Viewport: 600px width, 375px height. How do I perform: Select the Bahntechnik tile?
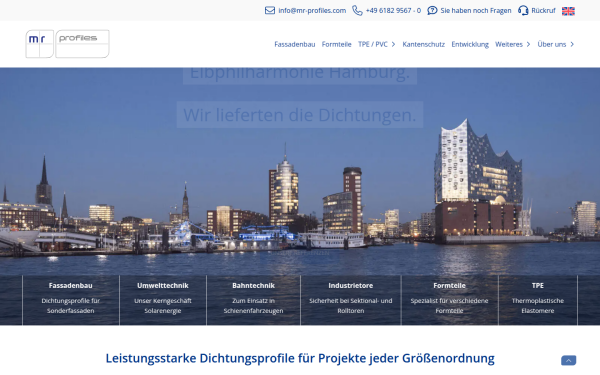[x=253, y=300]
